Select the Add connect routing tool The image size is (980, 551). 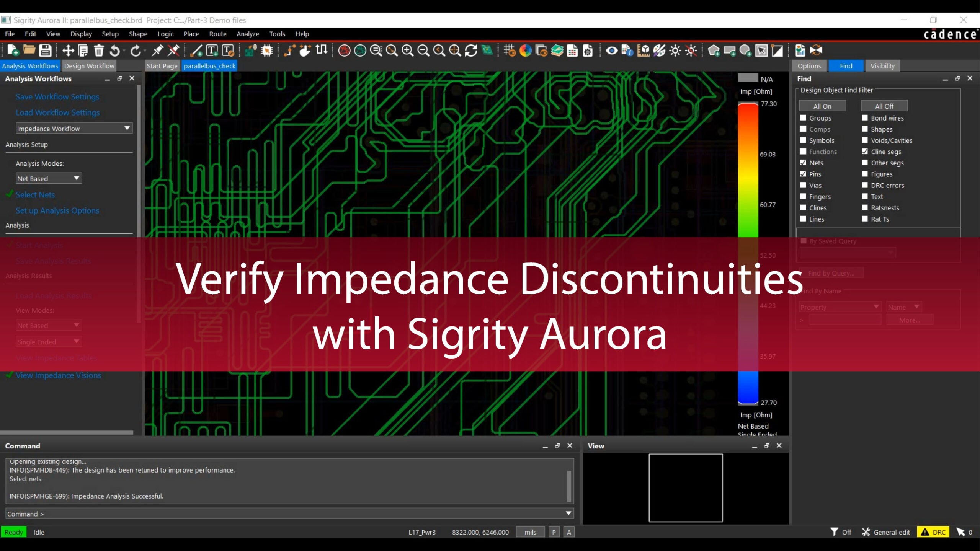click(x=289, y=50)
